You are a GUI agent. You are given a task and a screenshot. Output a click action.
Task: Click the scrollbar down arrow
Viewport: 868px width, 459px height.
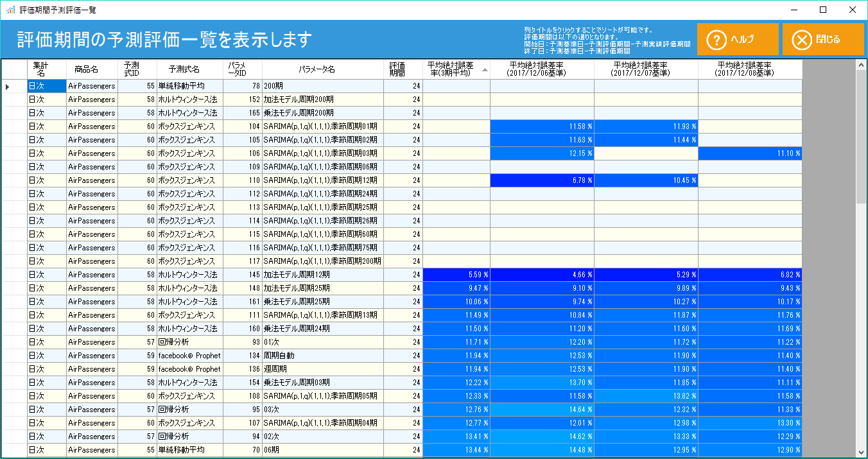862,453
